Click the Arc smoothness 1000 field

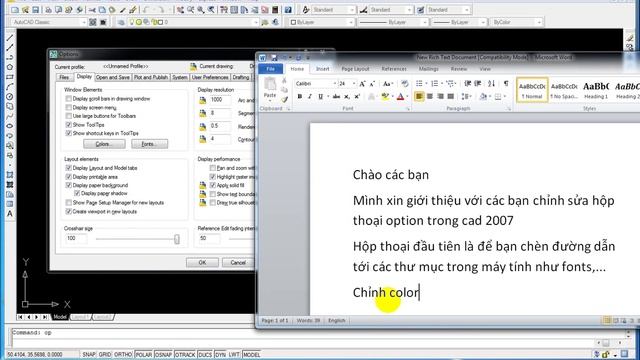click(220, 100)
